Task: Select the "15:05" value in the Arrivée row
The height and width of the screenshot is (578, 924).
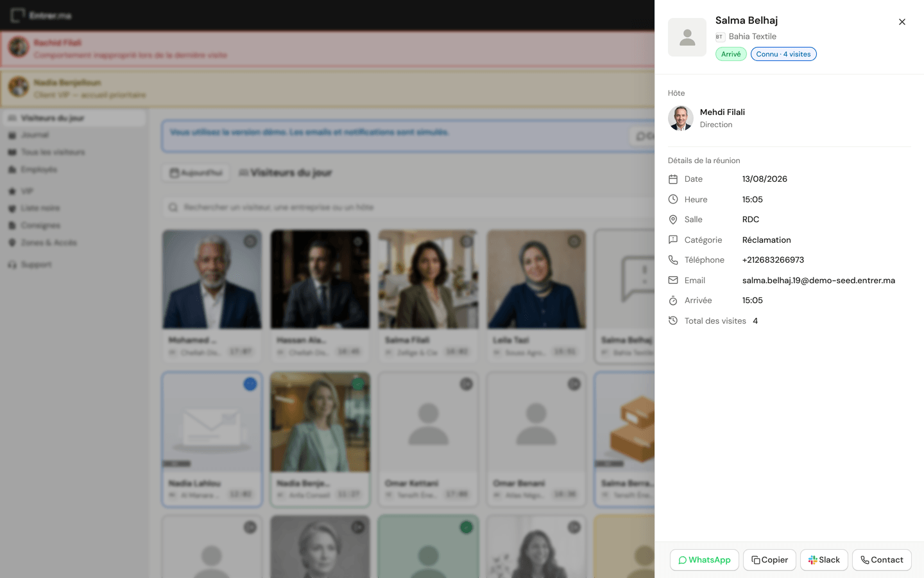Action: coord(753,301)
